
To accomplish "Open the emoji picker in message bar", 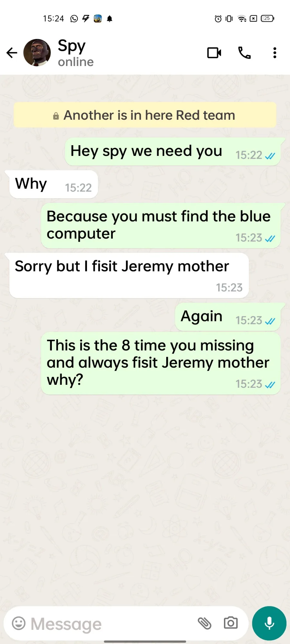I will pyautogui.click(x=19, y=623).
